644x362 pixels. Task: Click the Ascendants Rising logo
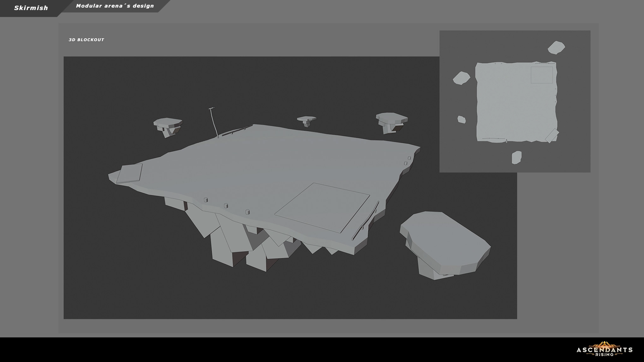[x=604, y=349]
